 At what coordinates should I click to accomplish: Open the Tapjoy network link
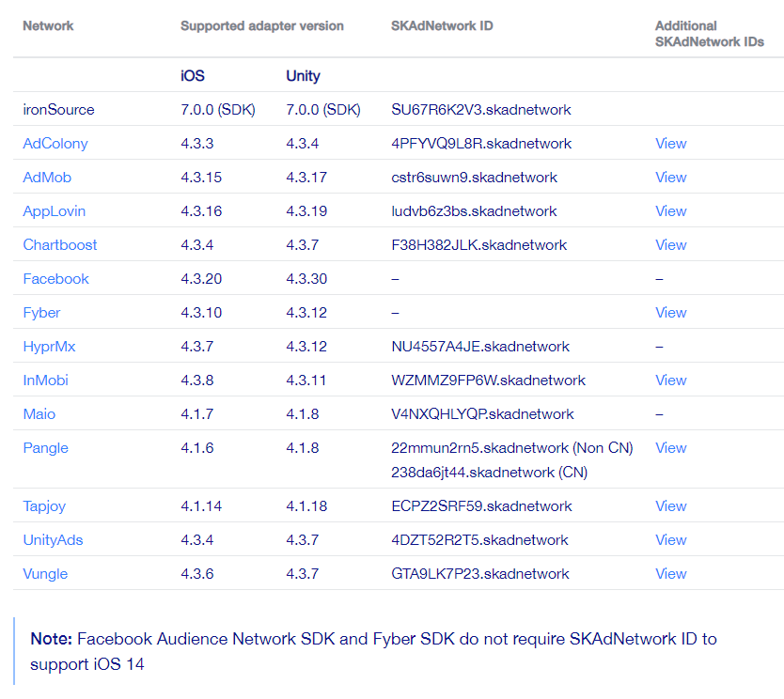pyautogui.click(x=44, y=506)
